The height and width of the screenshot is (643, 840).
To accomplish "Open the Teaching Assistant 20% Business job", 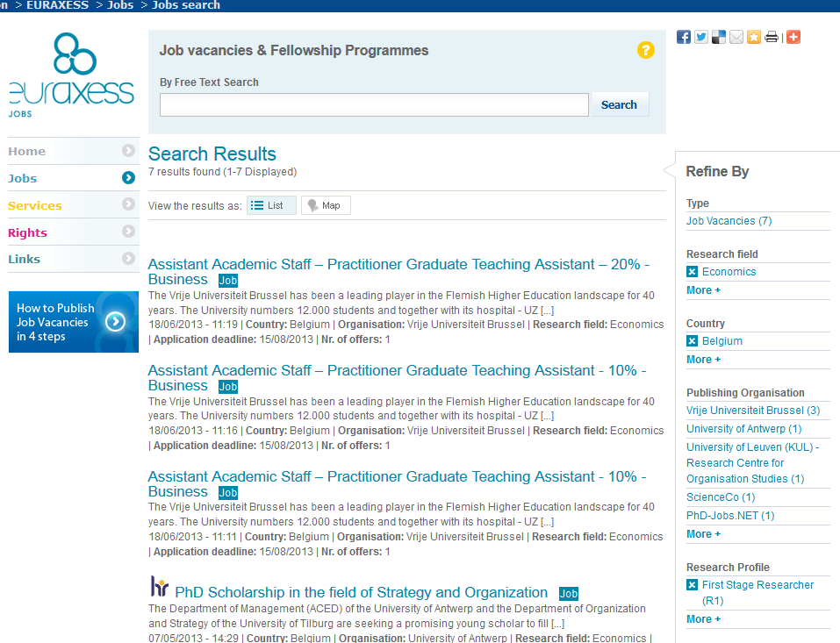I will pos(398,271).
